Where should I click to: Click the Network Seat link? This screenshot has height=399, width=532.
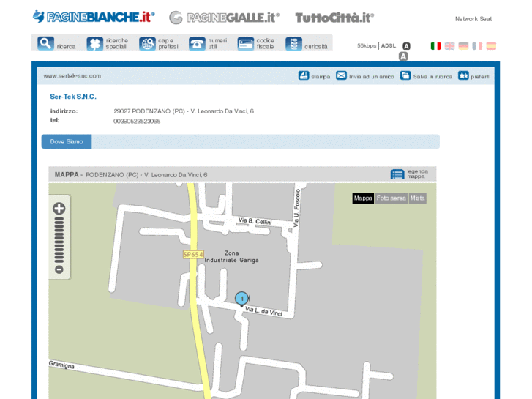473,19
